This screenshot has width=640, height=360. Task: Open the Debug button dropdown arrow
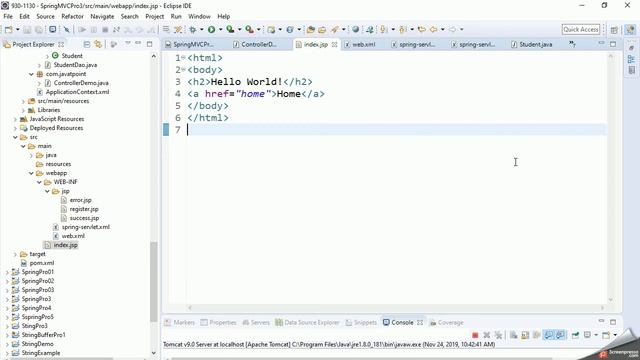(202, 29)
